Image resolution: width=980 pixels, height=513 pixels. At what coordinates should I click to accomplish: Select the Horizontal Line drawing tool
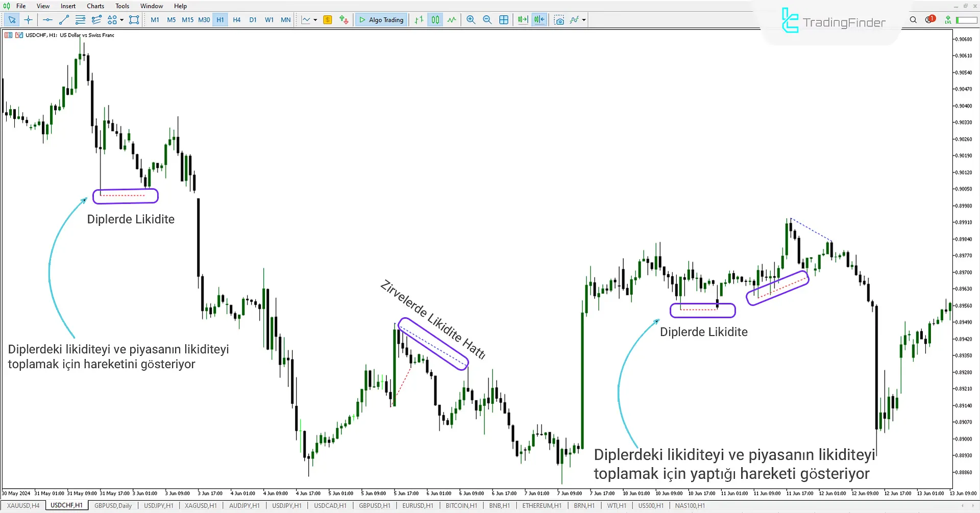47,20
